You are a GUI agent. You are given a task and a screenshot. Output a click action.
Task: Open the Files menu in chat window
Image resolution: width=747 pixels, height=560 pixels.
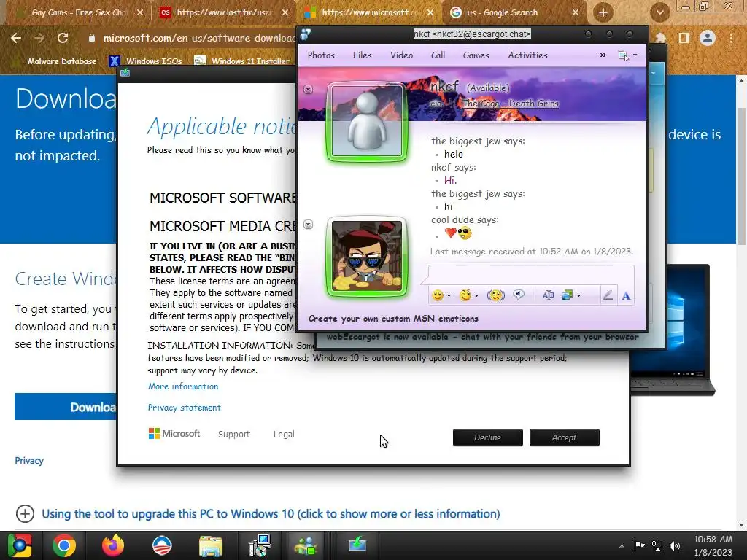click(x=362, y=55)
